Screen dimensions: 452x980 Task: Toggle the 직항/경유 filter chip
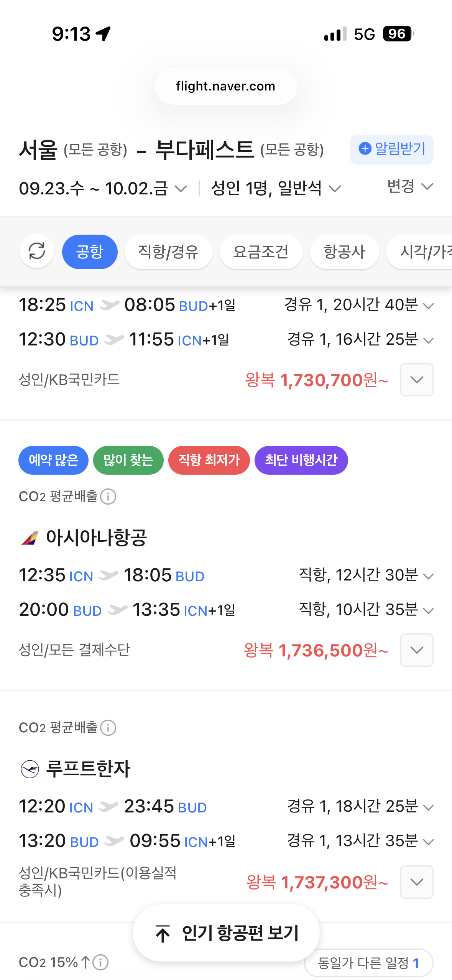coord(168,252)
